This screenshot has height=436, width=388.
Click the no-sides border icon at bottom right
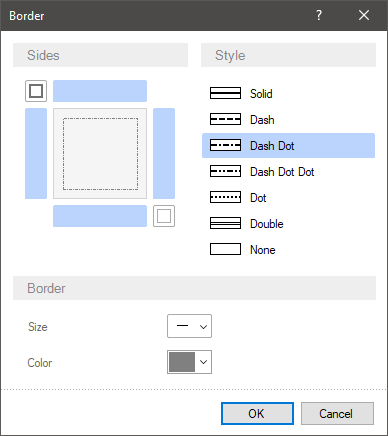tap(164, 216)
